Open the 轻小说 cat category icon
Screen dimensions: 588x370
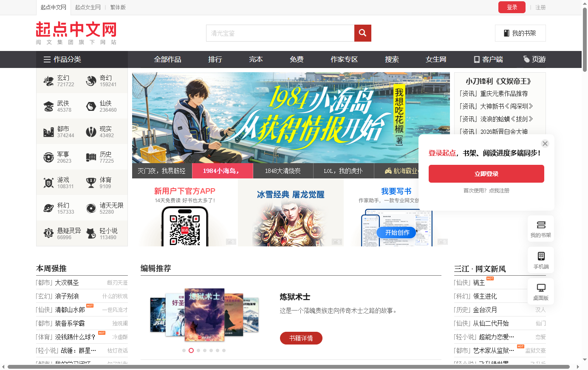(91, 233)
